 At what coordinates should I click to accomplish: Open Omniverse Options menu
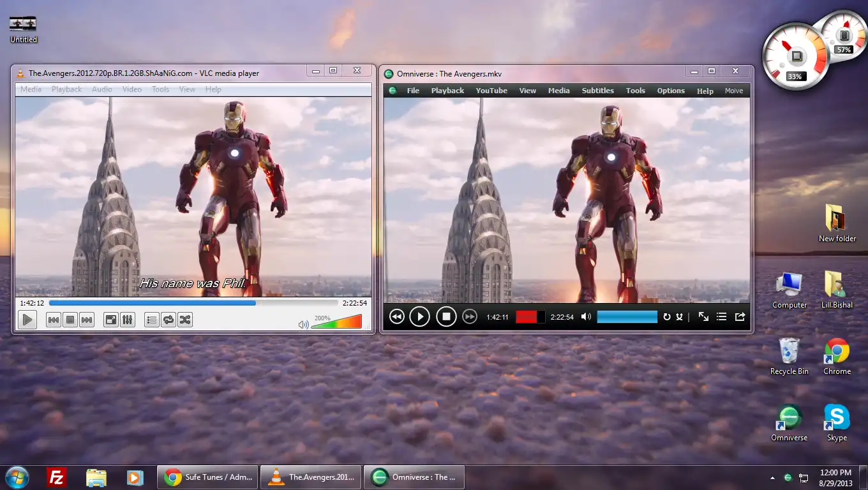(x=671, y=91)
